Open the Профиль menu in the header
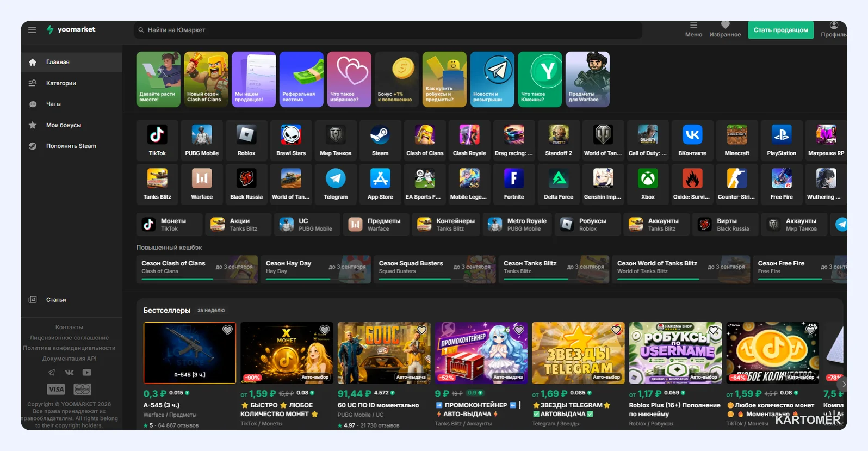This screenshot has height=451, width=868. pos(834,29)
